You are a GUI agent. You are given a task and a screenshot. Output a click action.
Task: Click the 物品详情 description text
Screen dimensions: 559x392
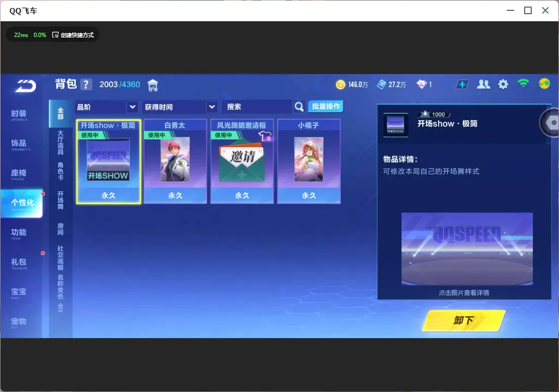click(431, 171)
